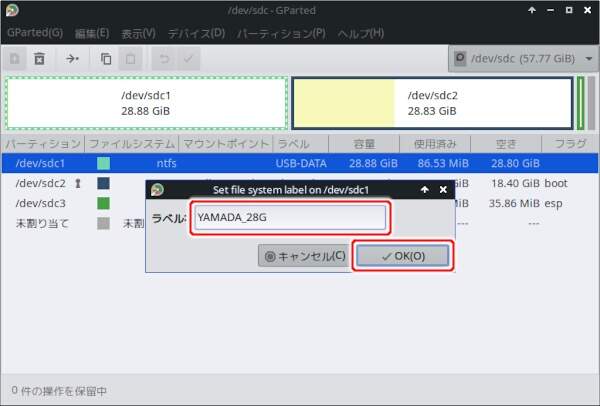
Task: Click the 空き column header
Action: [506, 144]
